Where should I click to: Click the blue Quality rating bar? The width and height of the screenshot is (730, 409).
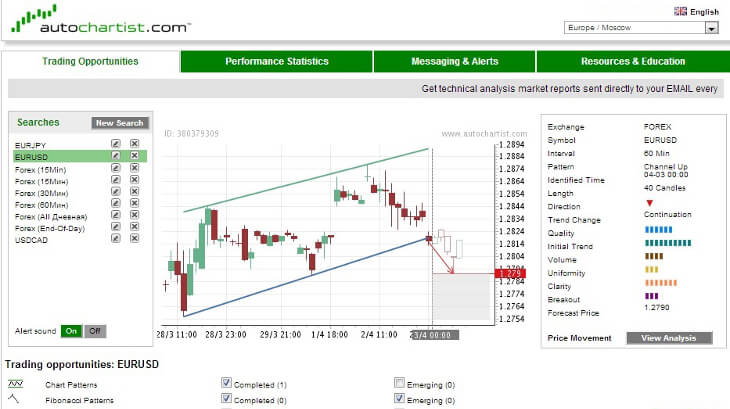coord(658,229)
